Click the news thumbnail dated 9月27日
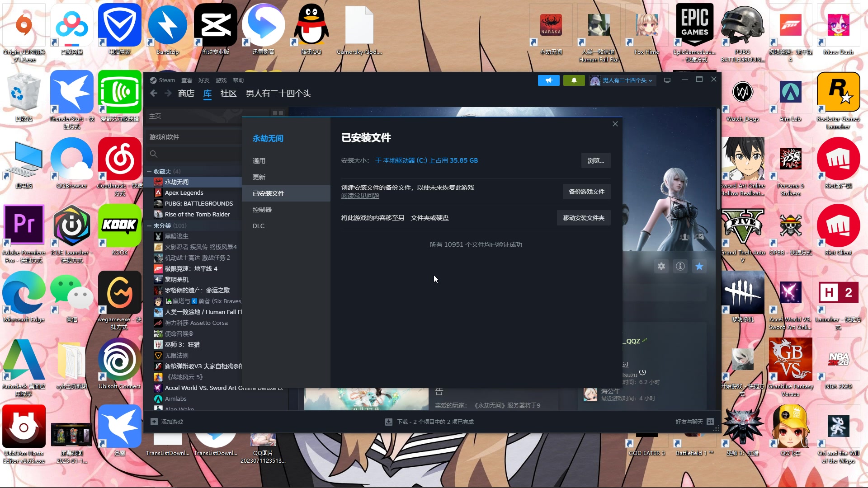Screen dimensions: 868x488 [366, 399]
